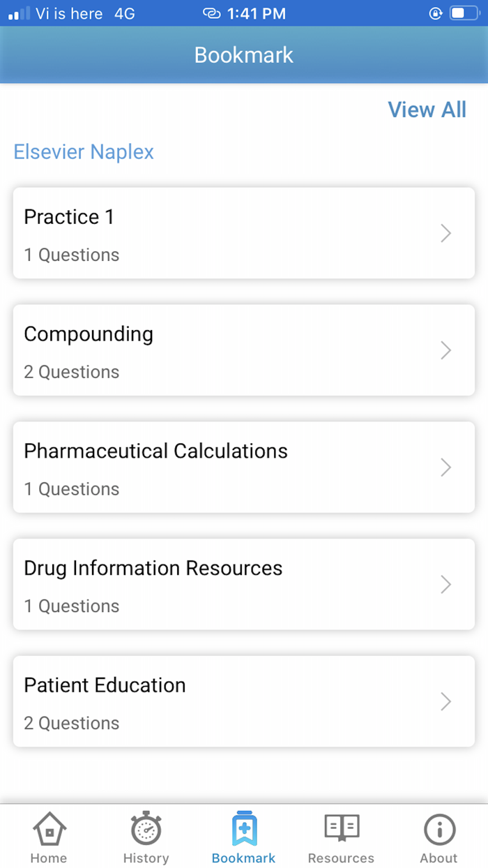The width and height of the screenshot is (488, 868).
Task: Expand the Patient Education card
Action: tap(445, 702)
